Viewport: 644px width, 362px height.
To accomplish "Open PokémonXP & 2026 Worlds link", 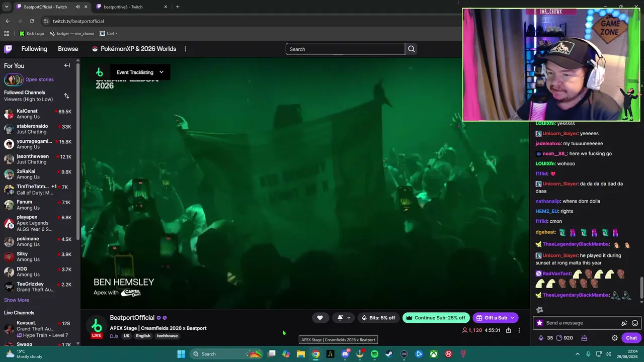I will click(x=134, y=49).
